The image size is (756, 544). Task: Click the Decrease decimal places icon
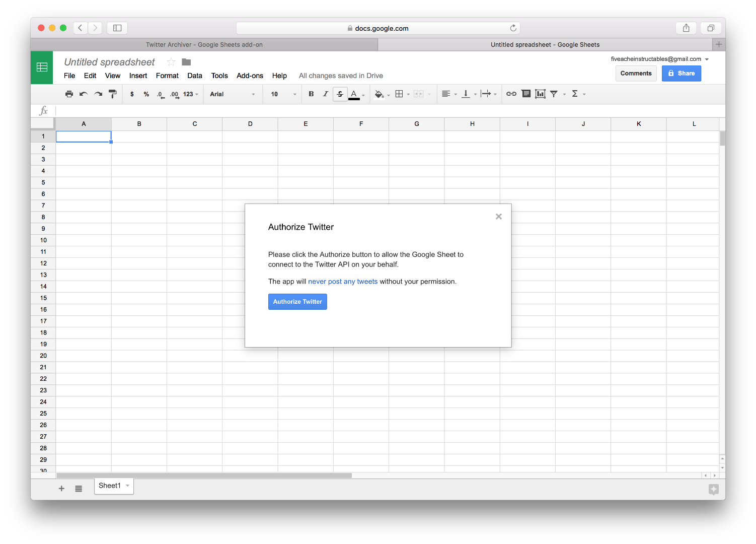[160, 94]
